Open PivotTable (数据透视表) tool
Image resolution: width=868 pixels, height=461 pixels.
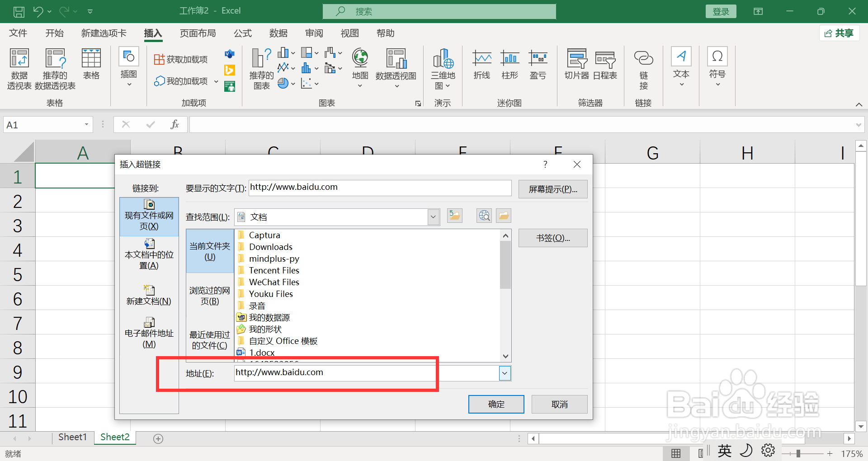[x=19, y=69]
